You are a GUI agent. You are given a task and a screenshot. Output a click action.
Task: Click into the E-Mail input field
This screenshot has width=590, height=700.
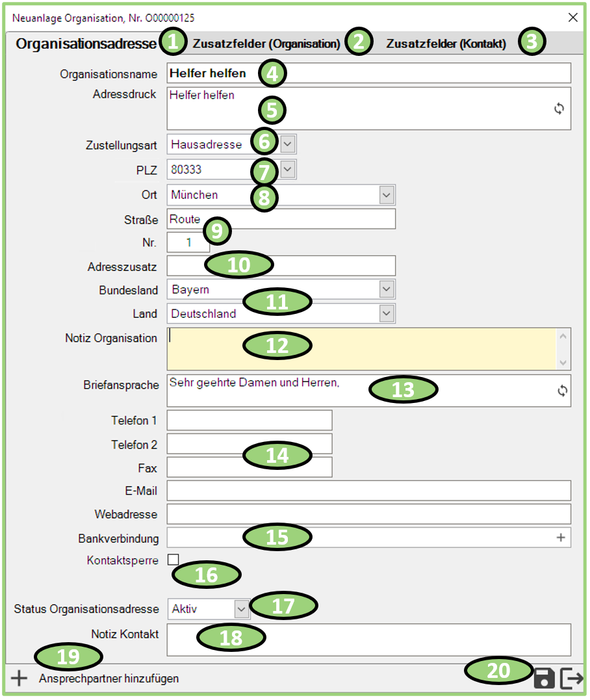[x=368, y=491]
